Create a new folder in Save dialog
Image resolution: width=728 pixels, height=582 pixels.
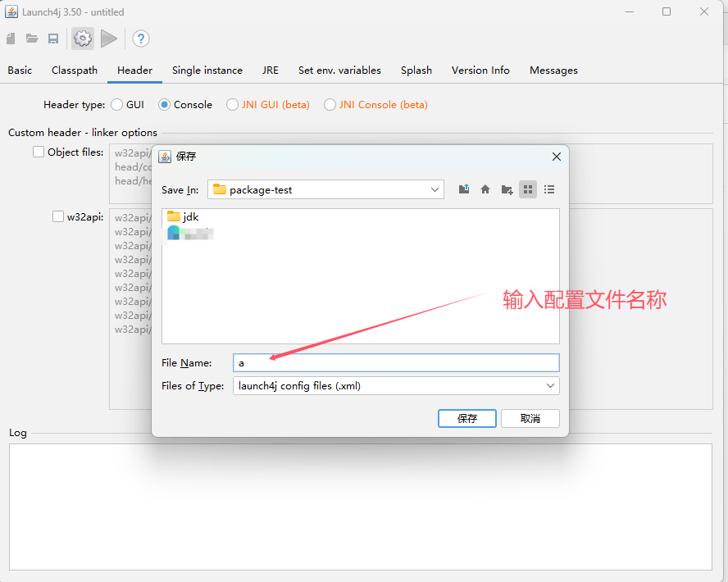coord(507,189)
